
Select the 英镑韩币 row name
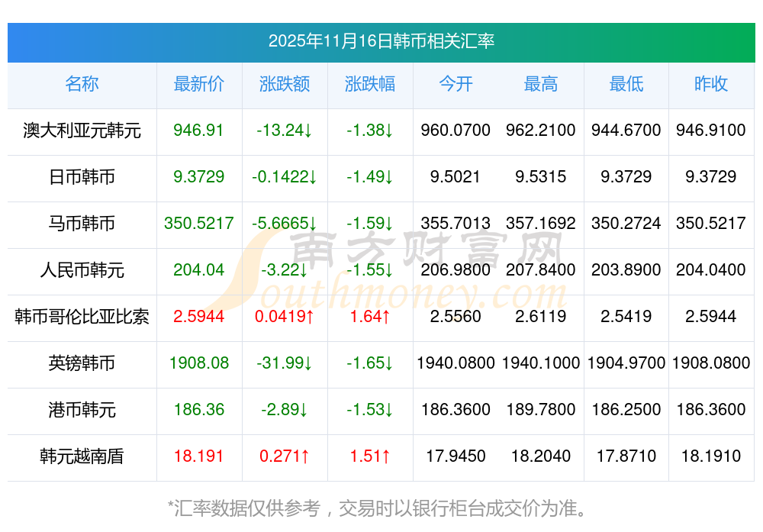pos(82,363)
